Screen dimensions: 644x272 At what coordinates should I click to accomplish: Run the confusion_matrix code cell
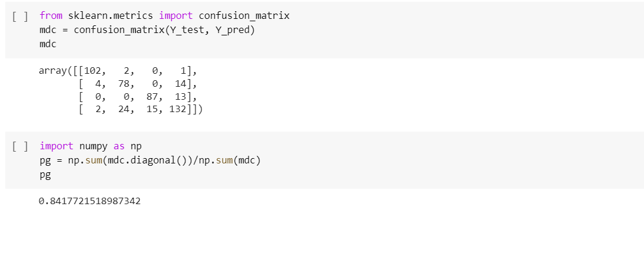point(19,16)
